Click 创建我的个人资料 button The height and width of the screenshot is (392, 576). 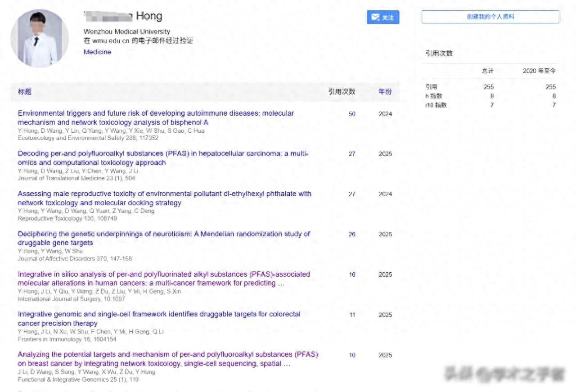[x=490, y=17]
